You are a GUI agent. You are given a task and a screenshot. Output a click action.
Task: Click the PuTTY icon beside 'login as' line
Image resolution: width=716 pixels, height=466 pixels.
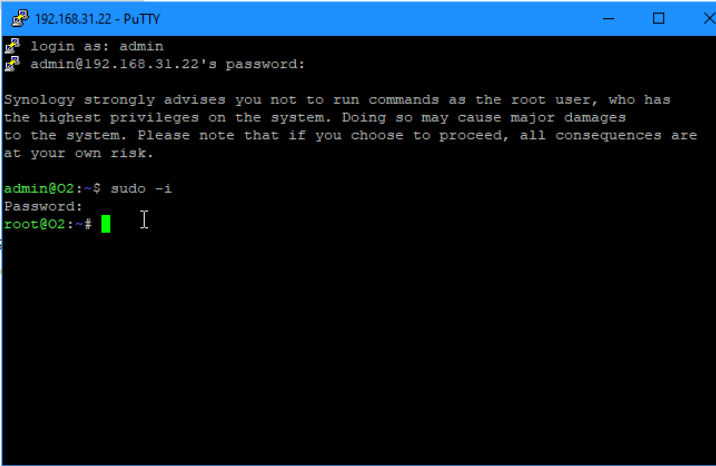point(12,46)
